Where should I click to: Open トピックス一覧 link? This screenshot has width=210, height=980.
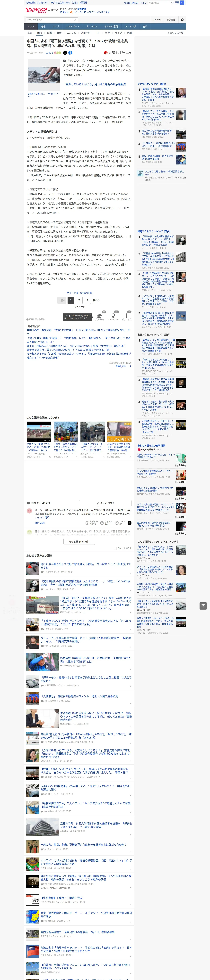[175, 33]
